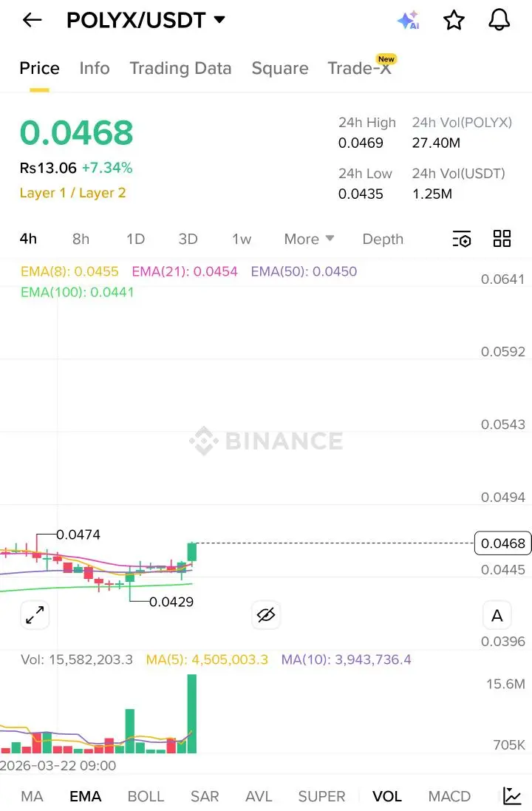Tap the MA(10): 3,943,736.4 readout

[x=347, y=659]
